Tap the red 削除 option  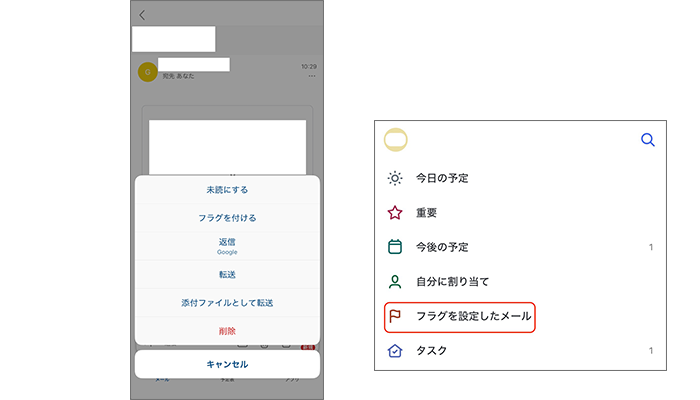(x=227, y=331)
